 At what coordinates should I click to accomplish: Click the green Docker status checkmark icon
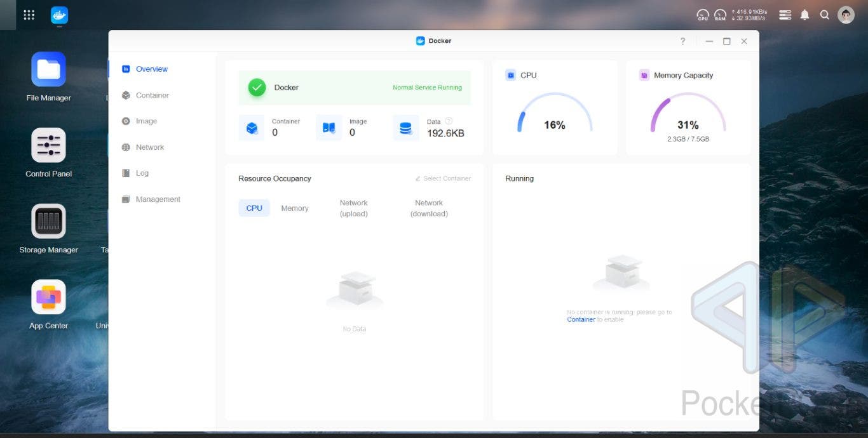pos(257,88)
